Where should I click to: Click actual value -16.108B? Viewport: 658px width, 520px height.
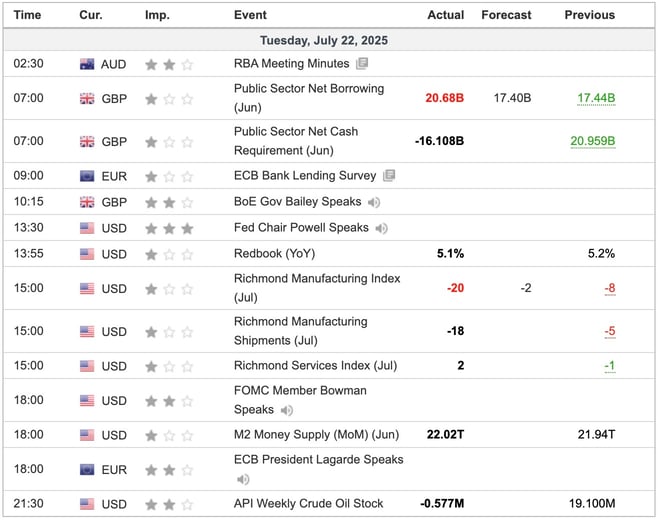click(x=439, y=141)
